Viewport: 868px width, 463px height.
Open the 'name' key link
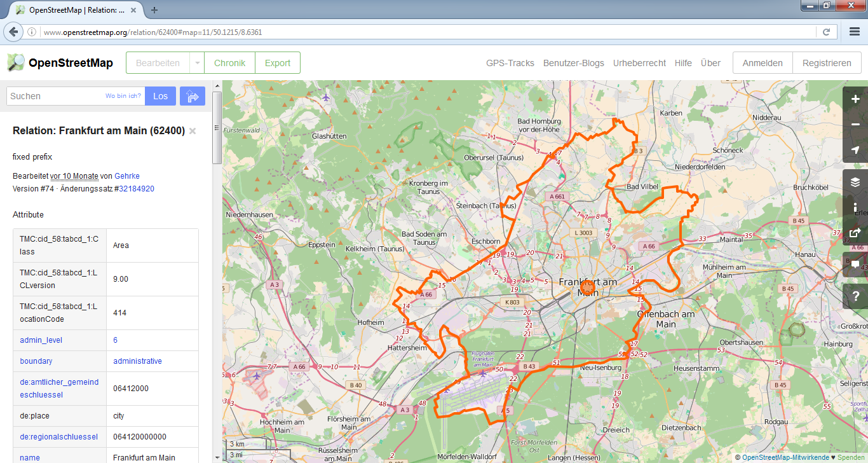point(30,458)
